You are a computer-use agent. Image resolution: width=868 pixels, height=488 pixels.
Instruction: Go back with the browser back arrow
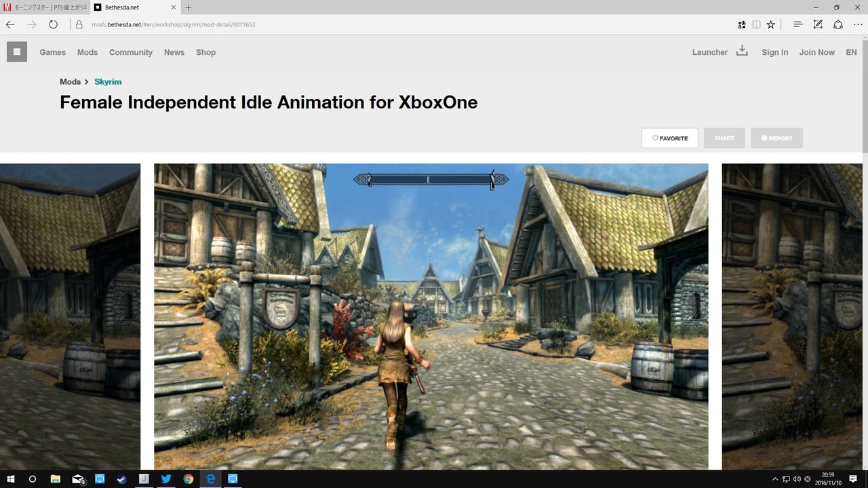tap(10, 24)
